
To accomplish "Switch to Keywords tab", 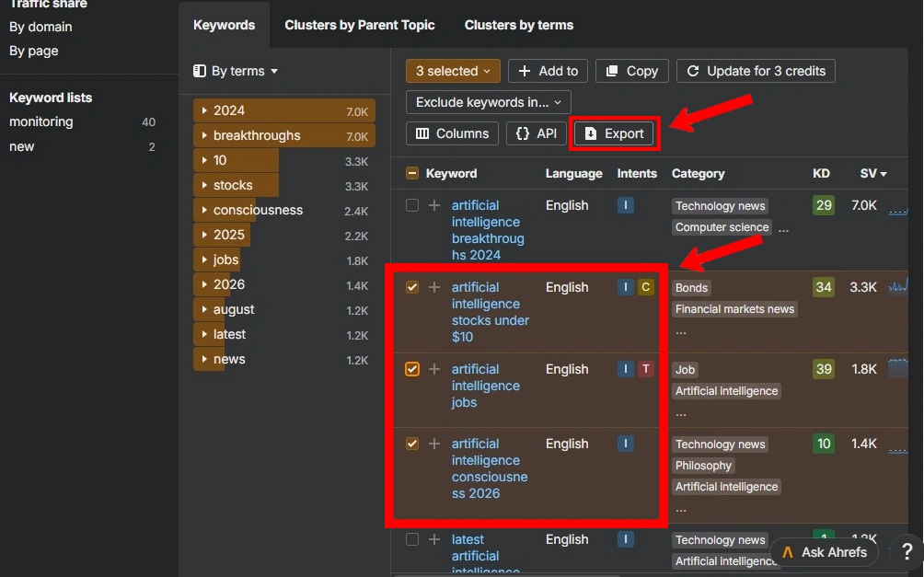I will coord(224,25).
